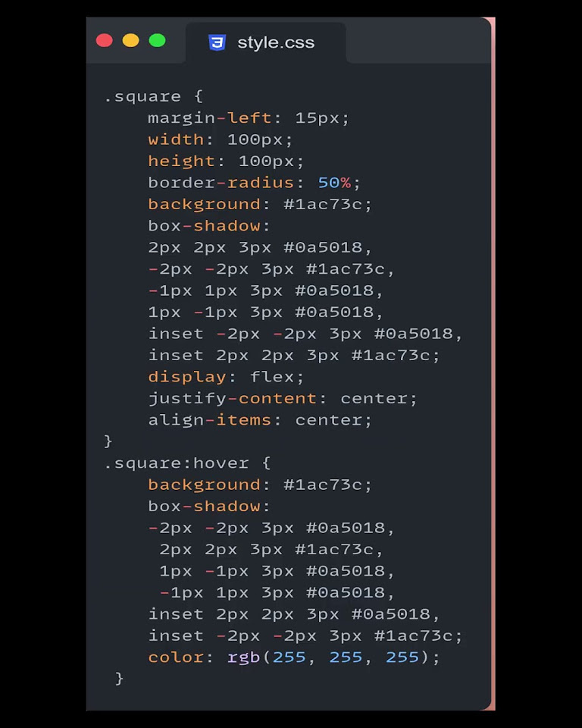Click the border-radius property name
Image resolution: width=582 pixels, height=728 pixels.
[x=221, y=183]
